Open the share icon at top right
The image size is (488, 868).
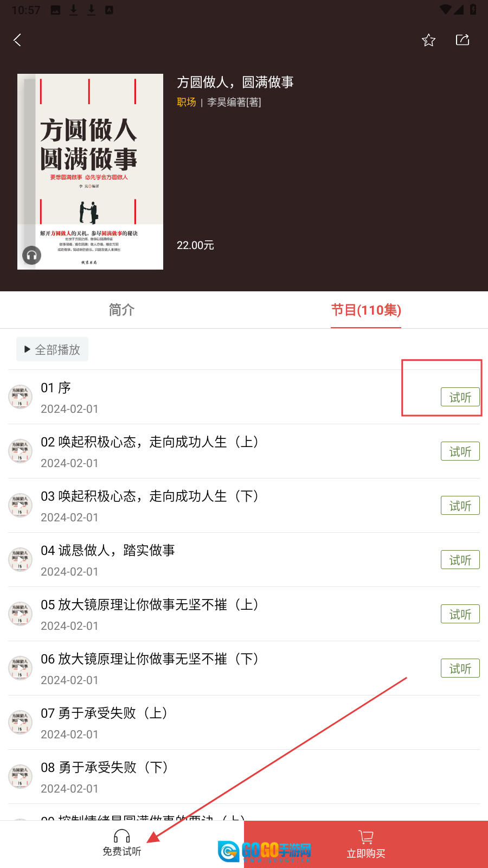[x=463, y=40]
